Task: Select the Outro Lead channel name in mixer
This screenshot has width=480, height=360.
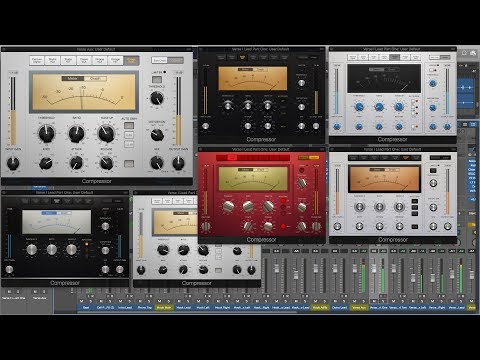Action: (x=339, y=307)
